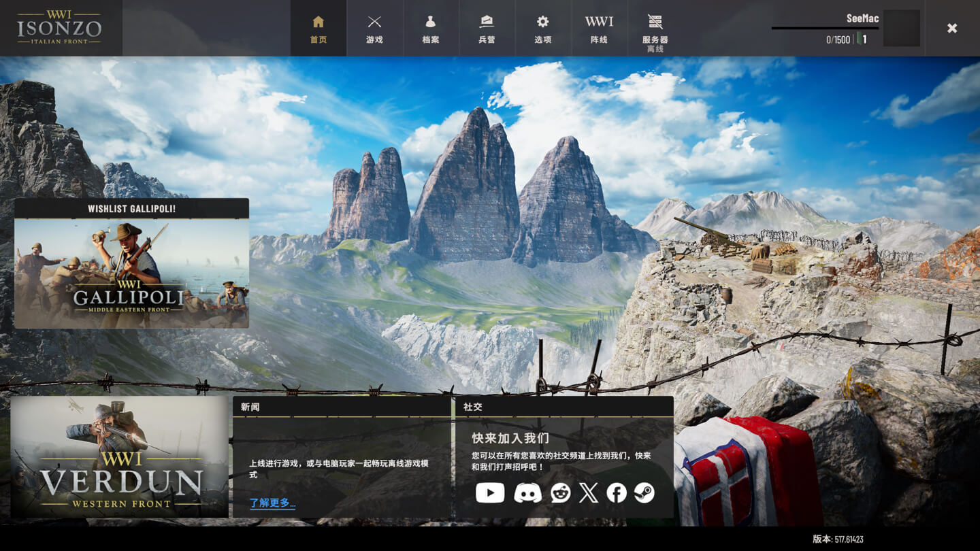Select the 阵线 WWI front tab
This screenshot has width=980, height=551.
599,29
